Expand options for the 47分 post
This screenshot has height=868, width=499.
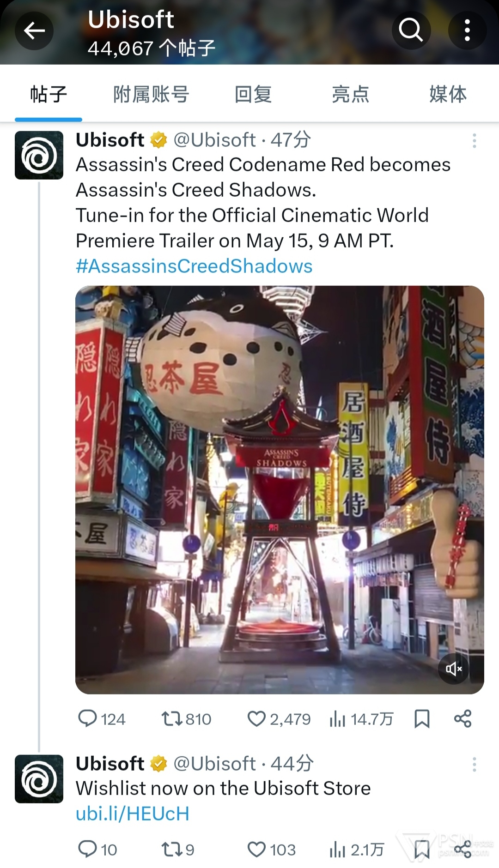(x=474, y=141)
